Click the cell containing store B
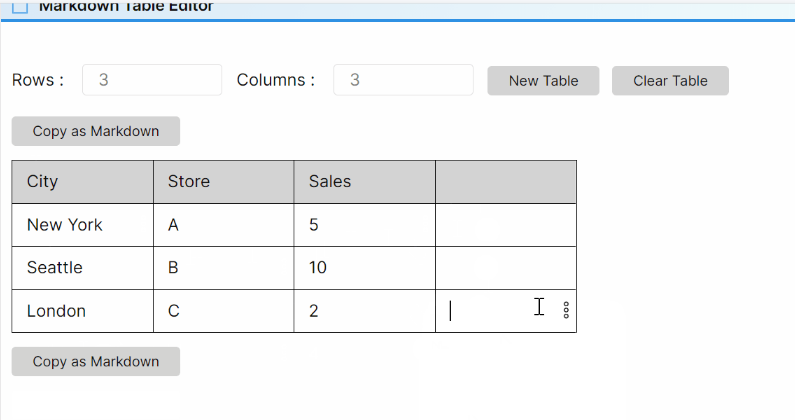Screen dimensions: 795x420 pos(223,268)
